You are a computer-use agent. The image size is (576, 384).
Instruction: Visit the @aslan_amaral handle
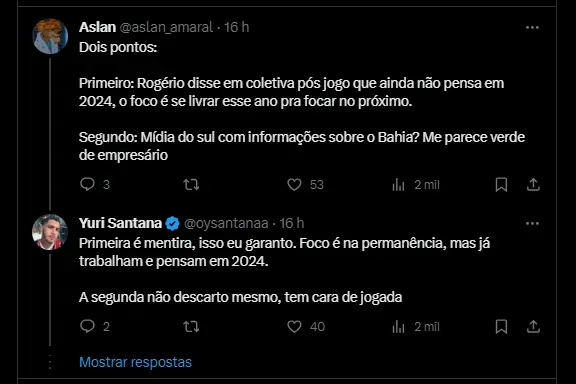166,27
